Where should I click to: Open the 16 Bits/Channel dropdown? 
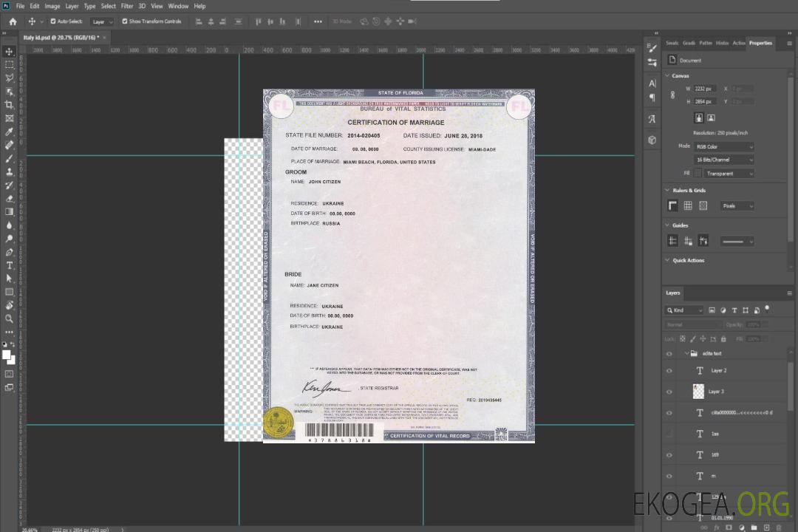[x=723, y=160]
